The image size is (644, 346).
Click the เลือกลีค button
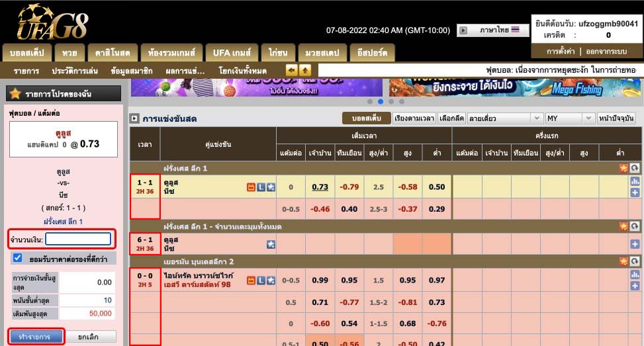pyautogui.click(x=451, y=118)
